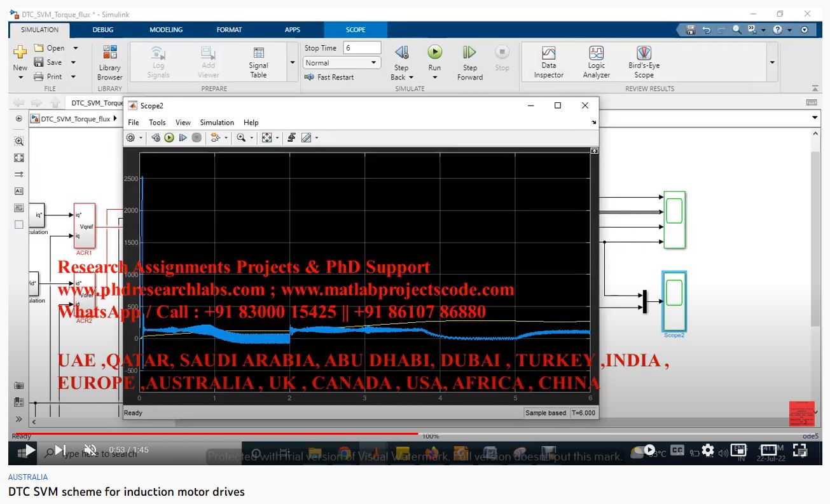830x504 pixels.
Task: Run the simulation from the ribbon
Action: click(434, 53)
